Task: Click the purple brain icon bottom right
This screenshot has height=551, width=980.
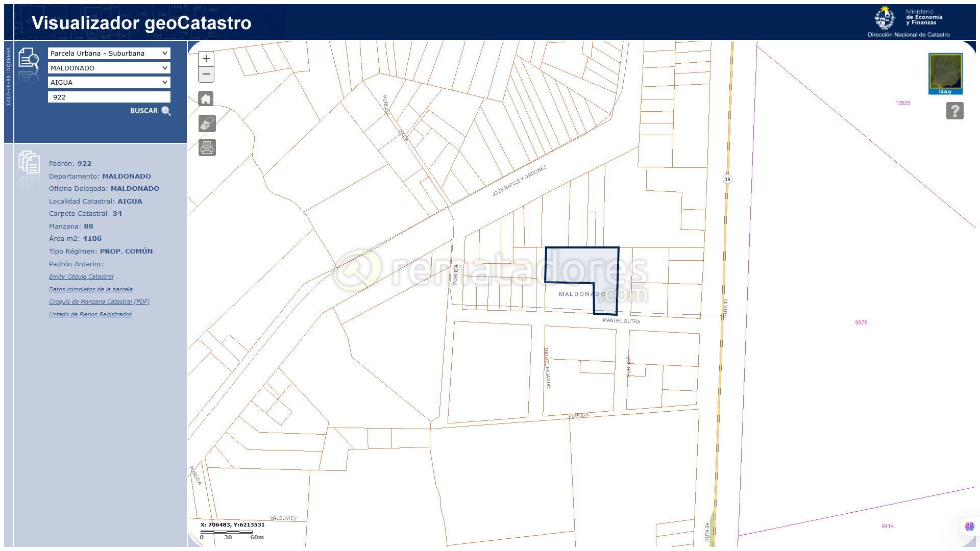Action: tap(969, 527)
